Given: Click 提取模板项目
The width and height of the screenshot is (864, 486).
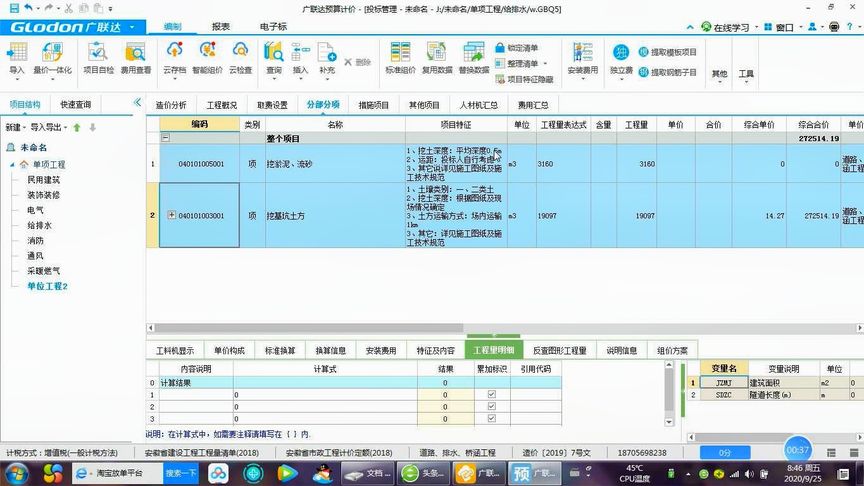Looking at the screenshot, I should pyautogui.click(x=667, y=52).
